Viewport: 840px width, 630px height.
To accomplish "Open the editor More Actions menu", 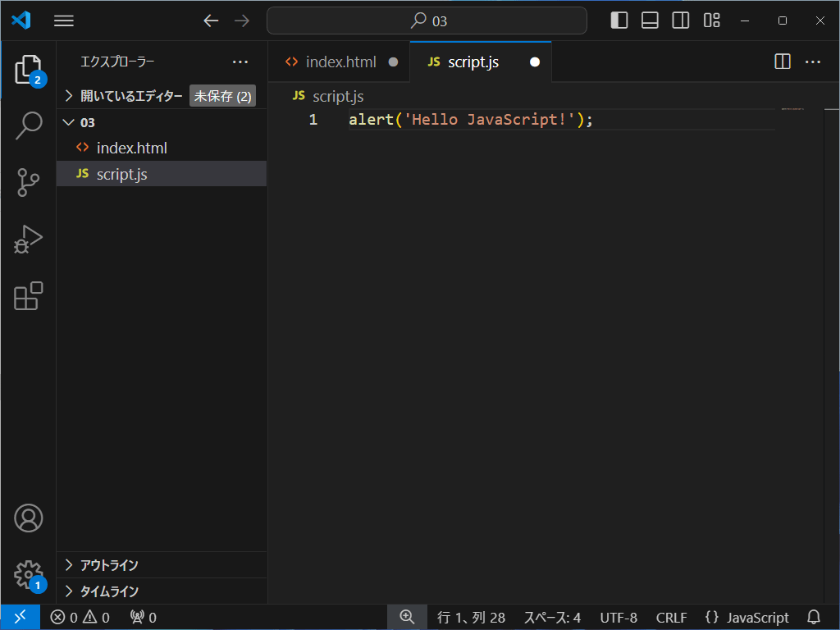I will coord(813,61).
